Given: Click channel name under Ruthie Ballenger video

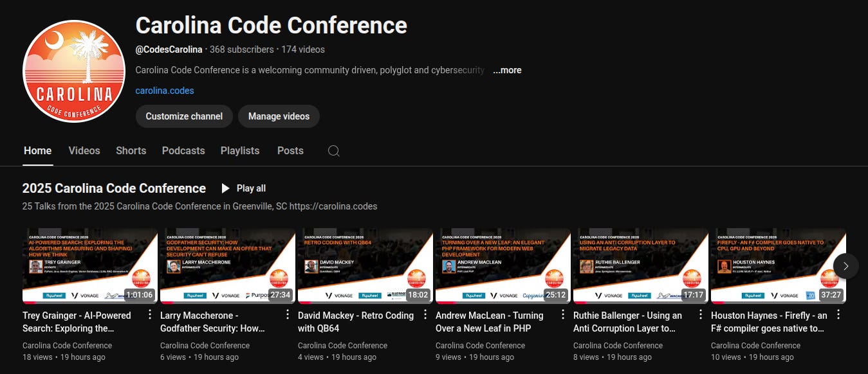Looking at the screenshot, I should pos(618,346).
